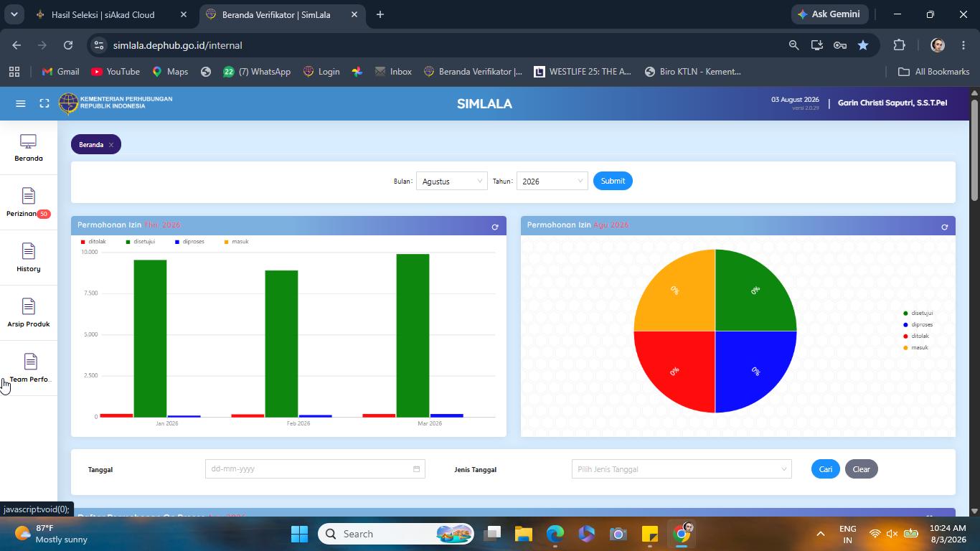
Task: Submit the month and year filter
Action: [613, 181]
